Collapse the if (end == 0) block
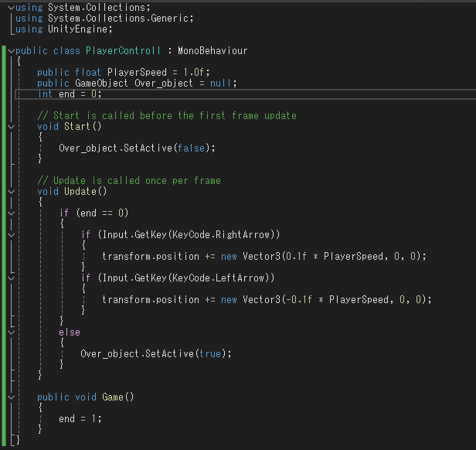Viewport: 476px width, 450px height. click(x=10, y=213)
